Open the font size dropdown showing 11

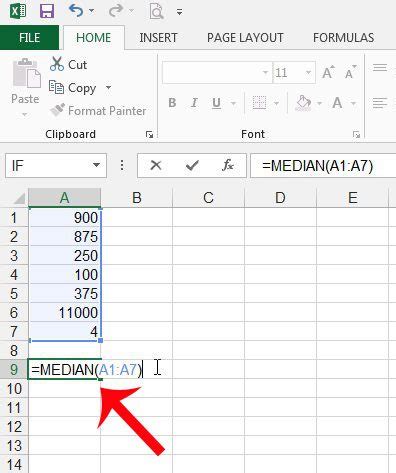click(x=308, y=72)
